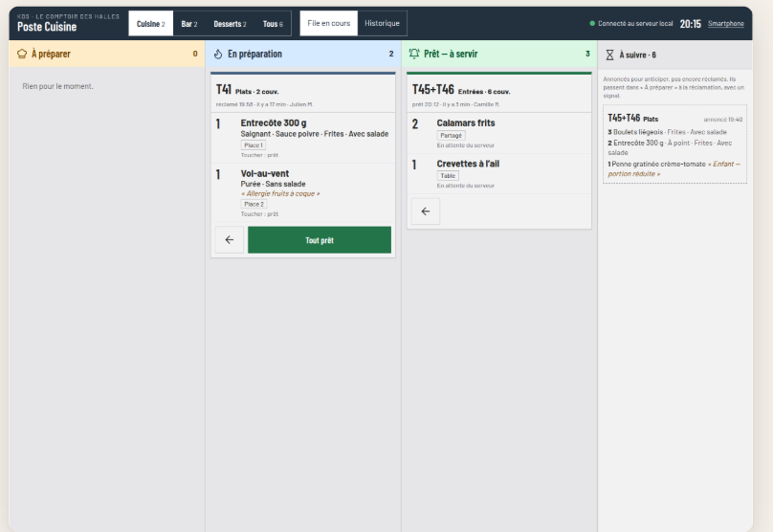Screen dimensions: 773x532
Task: Click the Place 2 tag
Action: (254, 204)
